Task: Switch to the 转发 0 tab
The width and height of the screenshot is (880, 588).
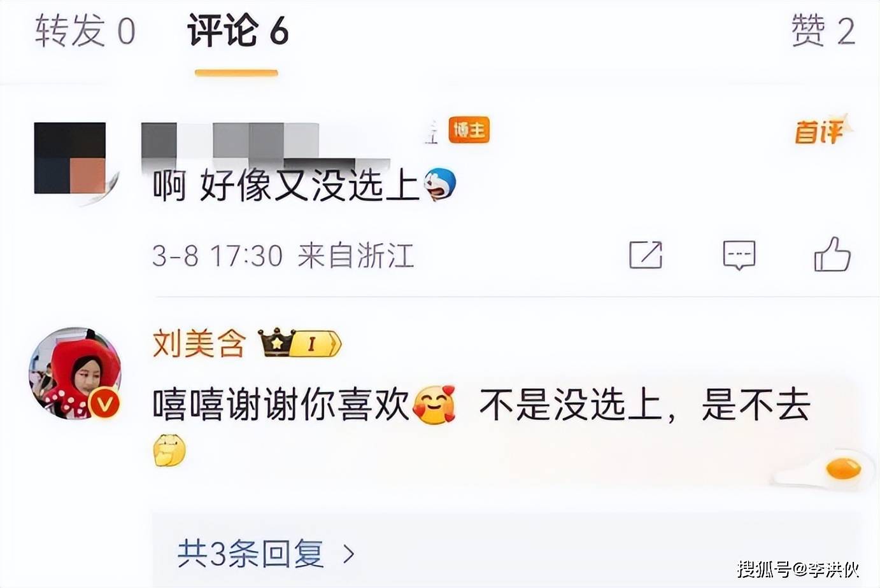Action: 85,31
